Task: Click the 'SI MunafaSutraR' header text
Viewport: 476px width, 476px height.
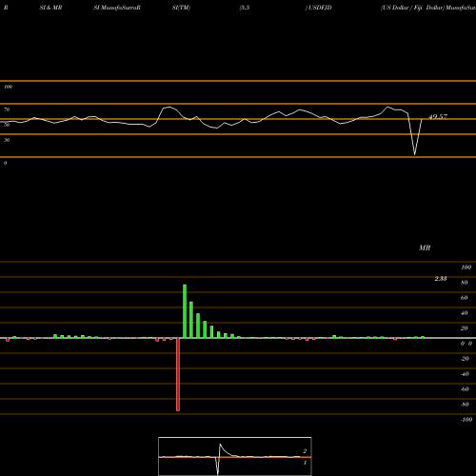Action: coord(117,8)
